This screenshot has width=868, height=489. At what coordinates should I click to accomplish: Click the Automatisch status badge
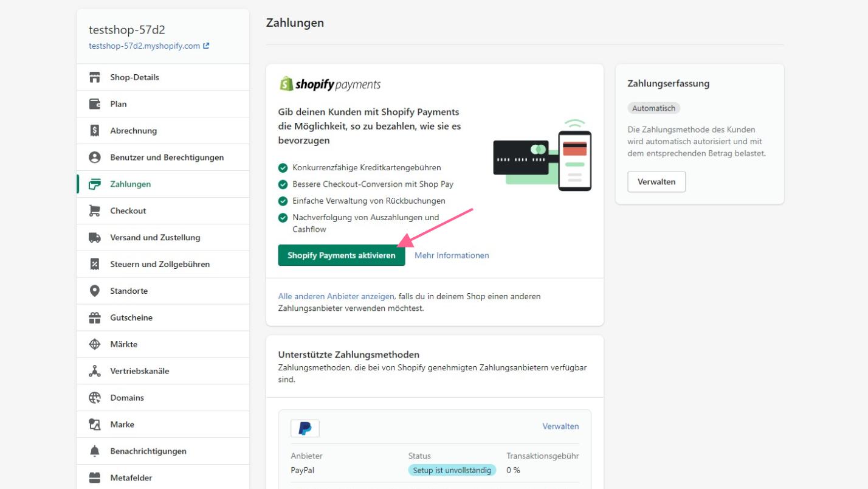(x=653, y=108)
